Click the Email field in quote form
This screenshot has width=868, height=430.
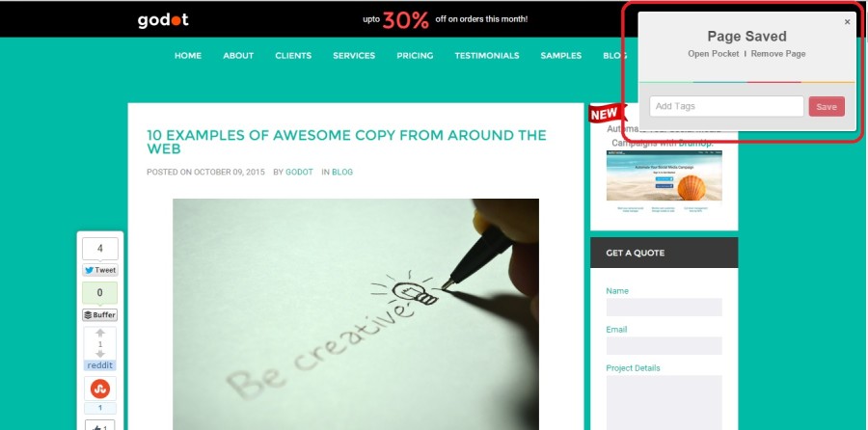664,346
